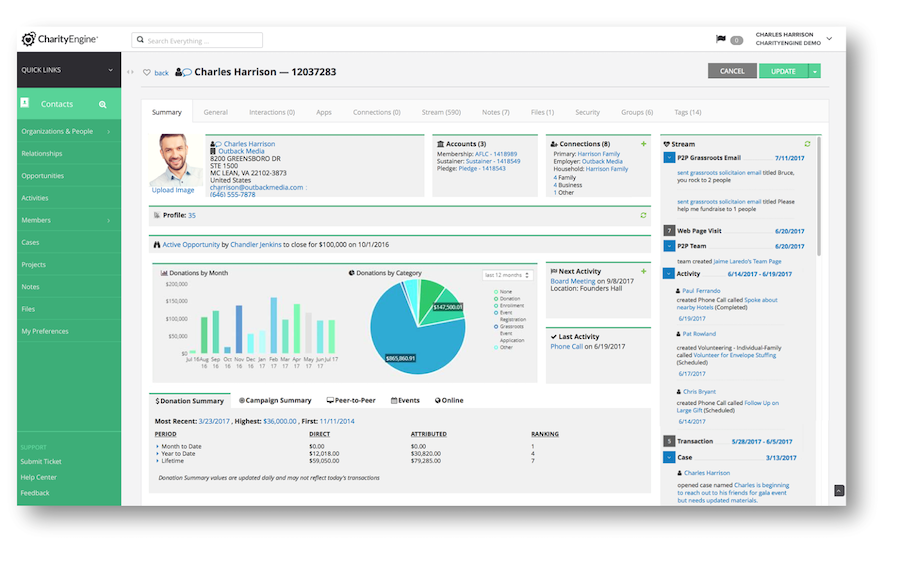
Task: Open the Update button dropdown arrow
Action: point(814,71)
